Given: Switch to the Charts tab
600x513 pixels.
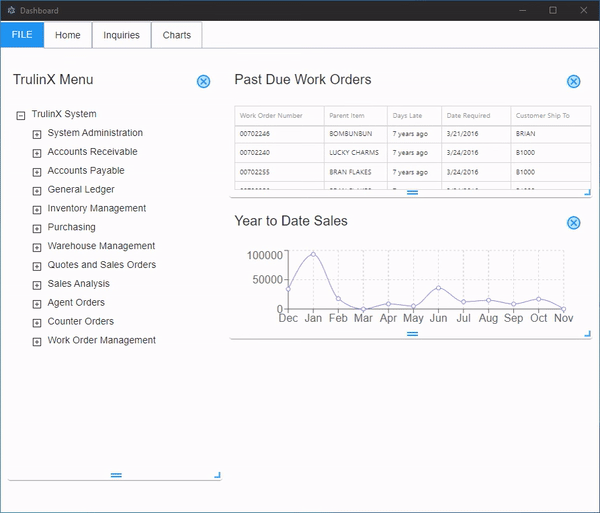Looking at the screenshot, I should click(x=176, y=35).
